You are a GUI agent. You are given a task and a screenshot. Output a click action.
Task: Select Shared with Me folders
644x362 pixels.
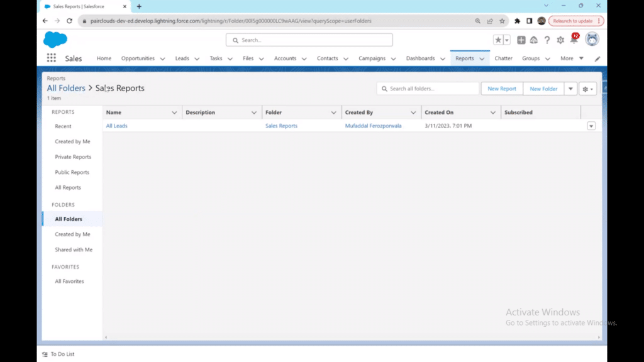coord(74,250)
